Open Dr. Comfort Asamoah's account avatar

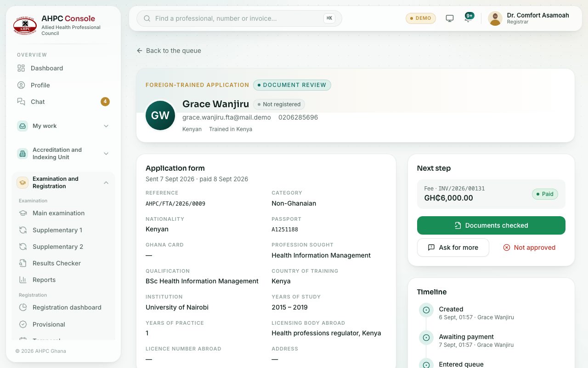(x=495, y=18)
